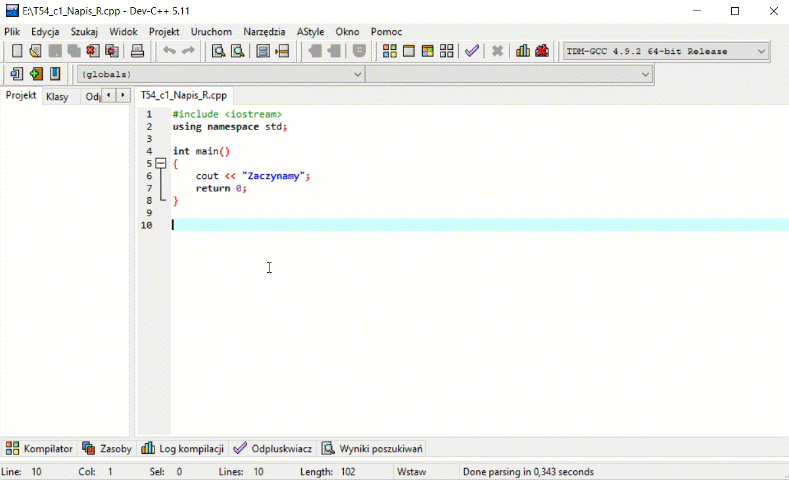The height and width of the screenshot is (480, 789).
Task: Click the Run icon next to Compile
Action: (x=408, y=51)
